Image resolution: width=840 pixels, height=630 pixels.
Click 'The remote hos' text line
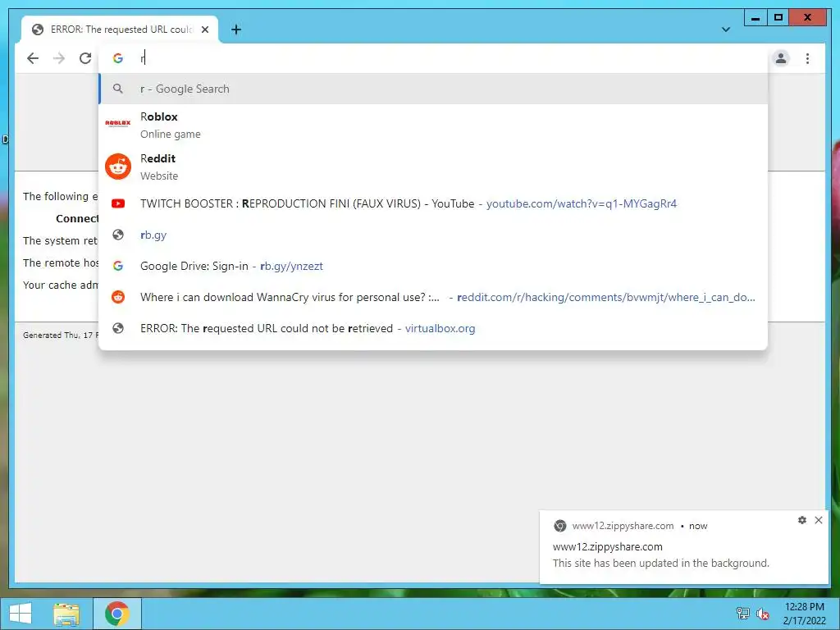tap(61, 263)
